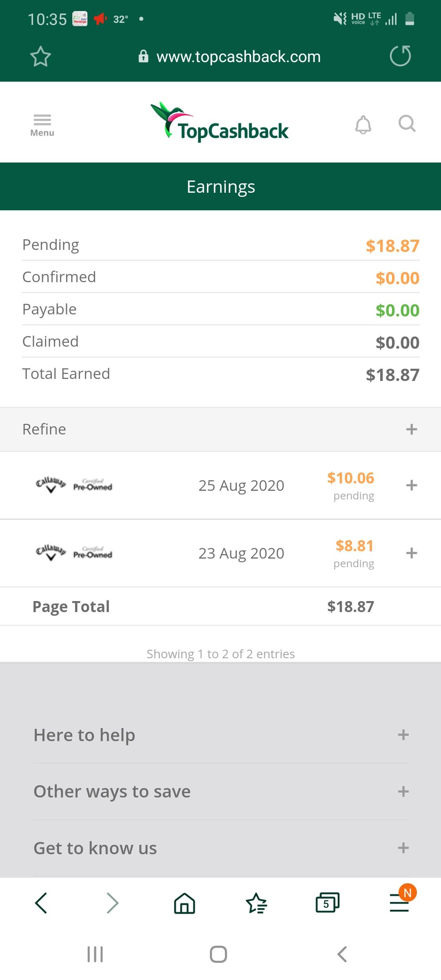Expand the 25 Aug 2020 transaction details

[411, 486]
